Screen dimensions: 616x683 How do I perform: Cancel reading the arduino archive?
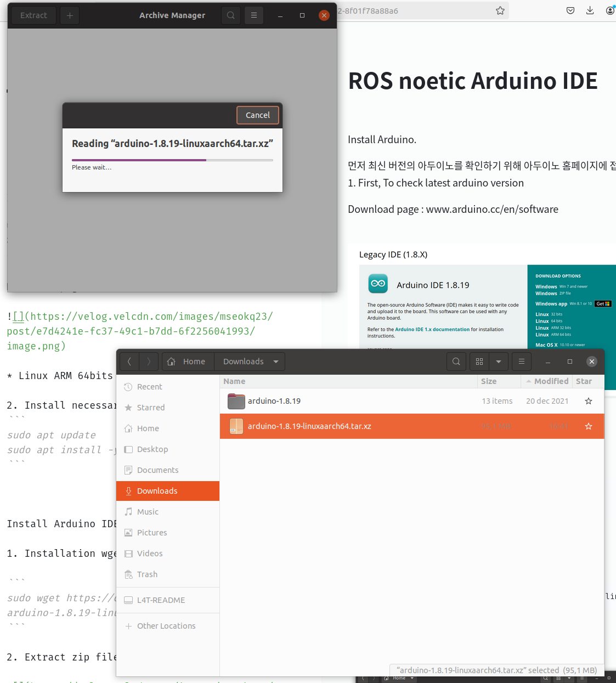coord(258,115)
